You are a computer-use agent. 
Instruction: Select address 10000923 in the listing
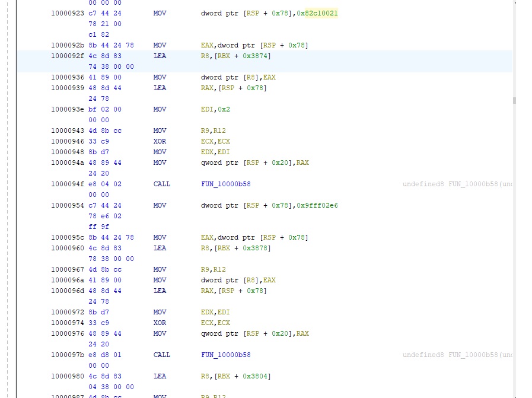[67, 13]
